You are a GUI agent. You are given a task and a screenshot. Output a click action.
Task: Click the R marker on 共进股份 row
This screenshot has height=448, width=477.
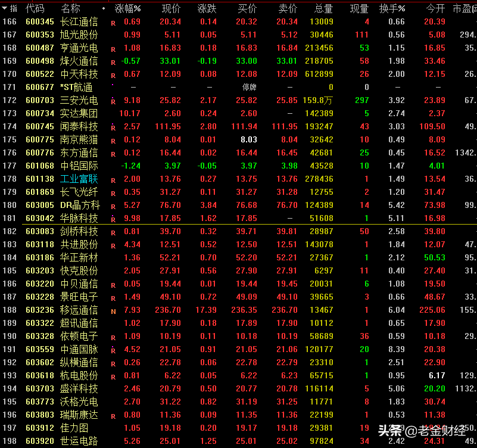coord(113,246)
